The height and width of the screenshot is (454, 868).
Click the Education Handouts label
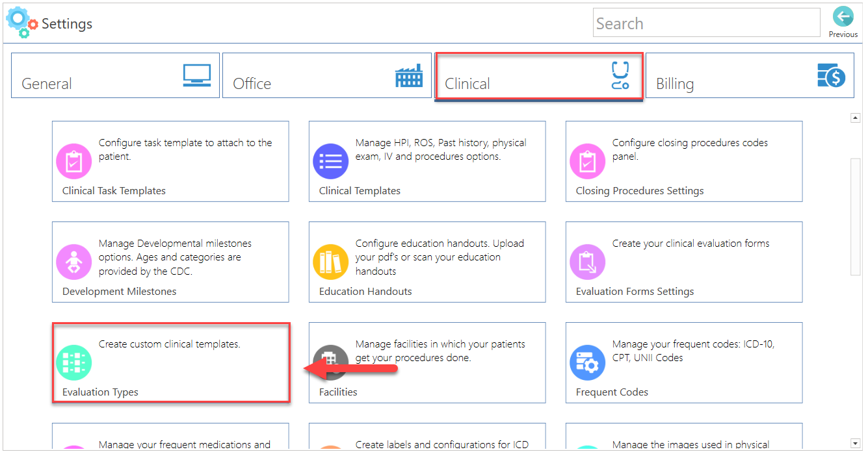pos(365,292)
